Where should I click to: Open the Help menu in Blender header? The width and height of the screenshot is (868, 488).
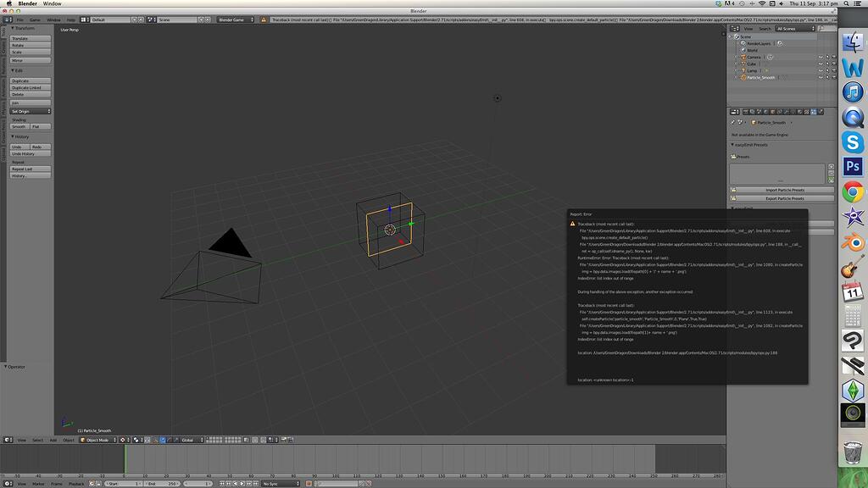pyautogui.click(x=71, y=20)
